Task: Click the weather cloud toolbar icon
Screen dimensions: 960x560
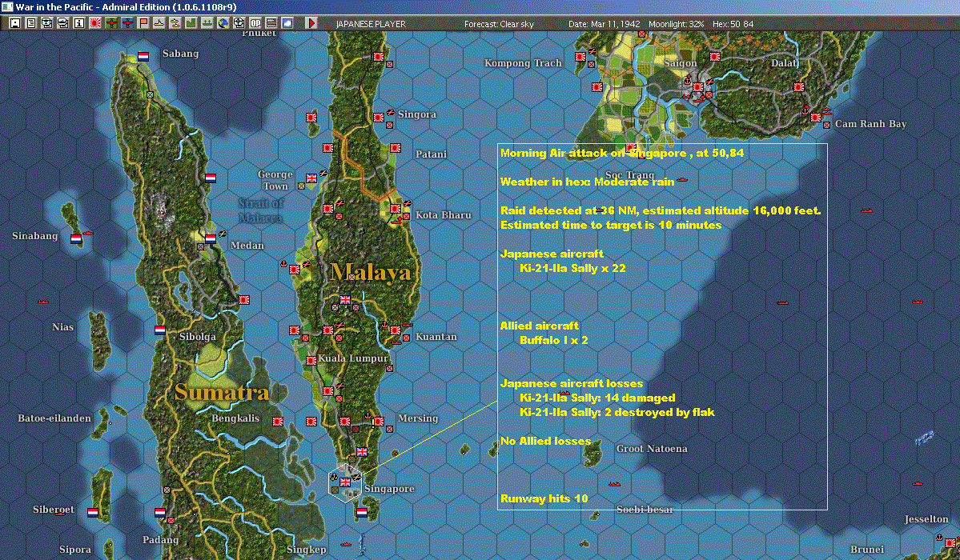Action: 287,23
